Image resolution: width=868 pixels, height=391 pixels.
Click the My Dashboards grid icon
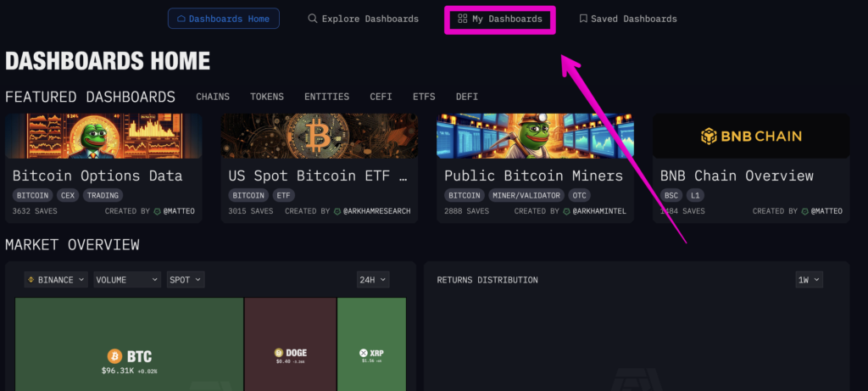pos(462,19)
